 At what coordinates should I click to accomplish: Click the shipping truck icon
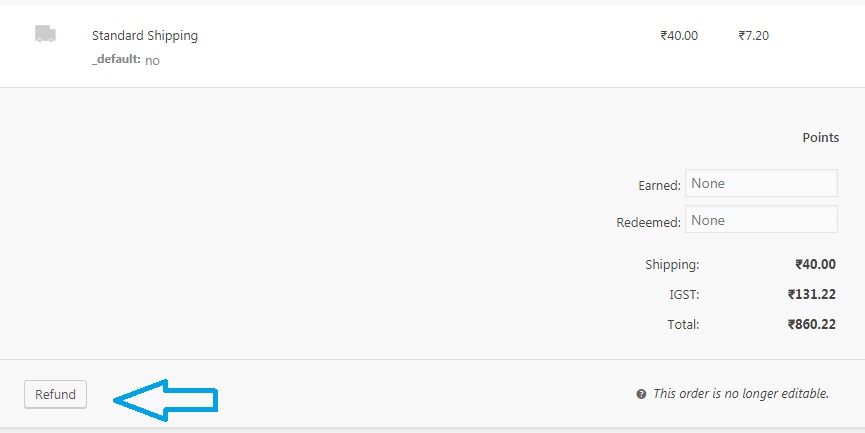pyautogui.click(x=45, y=34)
